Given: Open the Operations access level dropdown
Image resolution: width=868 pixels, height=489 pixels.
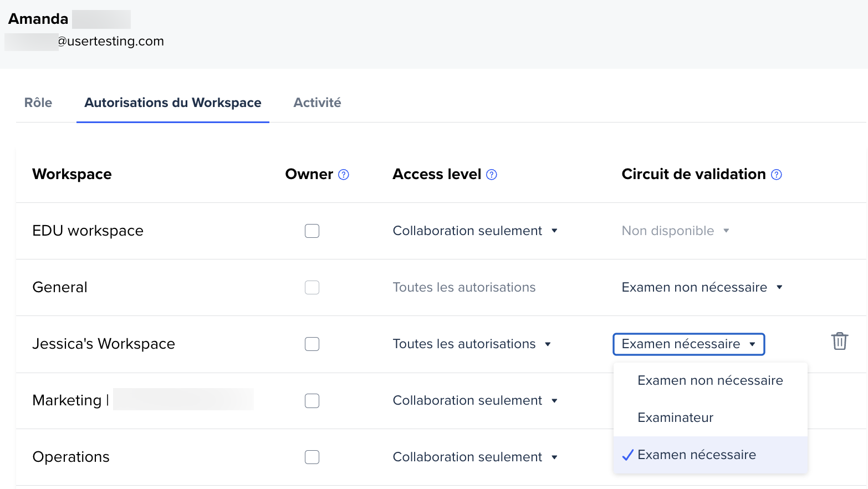Looking at the screenshot, I should coord(475,457).
